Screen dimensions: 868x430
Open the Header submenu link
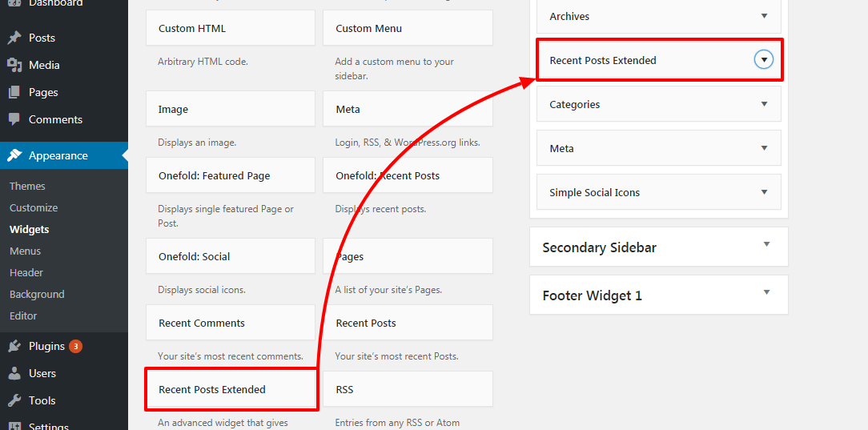[x=26, y=273]
